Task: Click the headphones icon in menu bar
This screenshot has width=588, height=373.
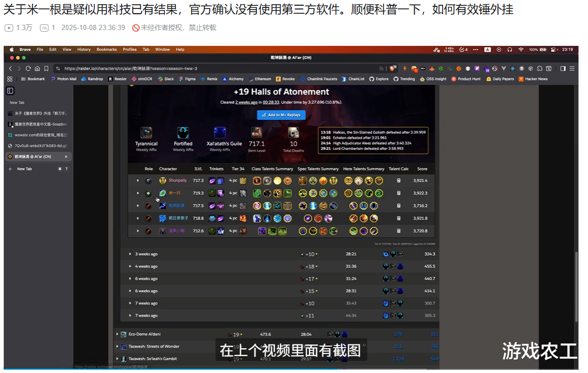Action: tap(509, 50)
